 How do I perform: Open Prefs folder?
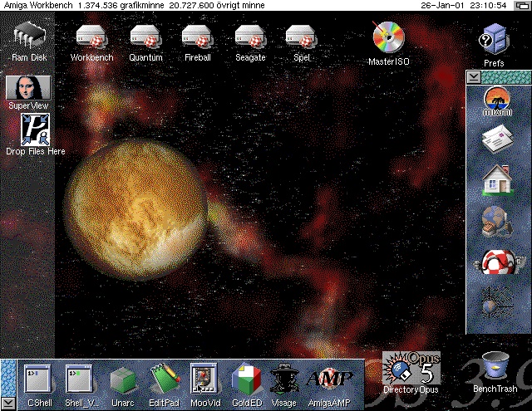[493, 39]
